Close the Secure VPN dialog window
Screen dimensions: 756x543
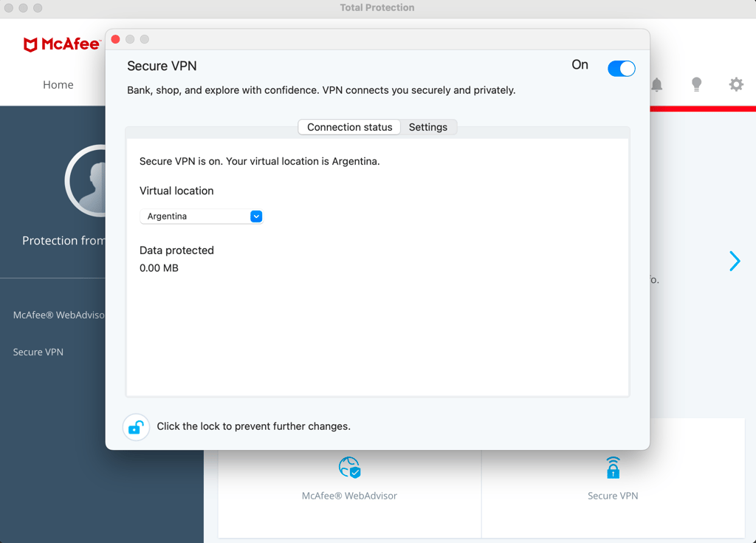116,39
